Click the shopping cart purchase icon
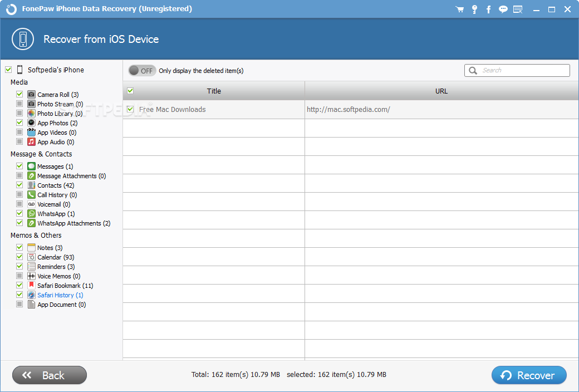 tap(460, 9)
